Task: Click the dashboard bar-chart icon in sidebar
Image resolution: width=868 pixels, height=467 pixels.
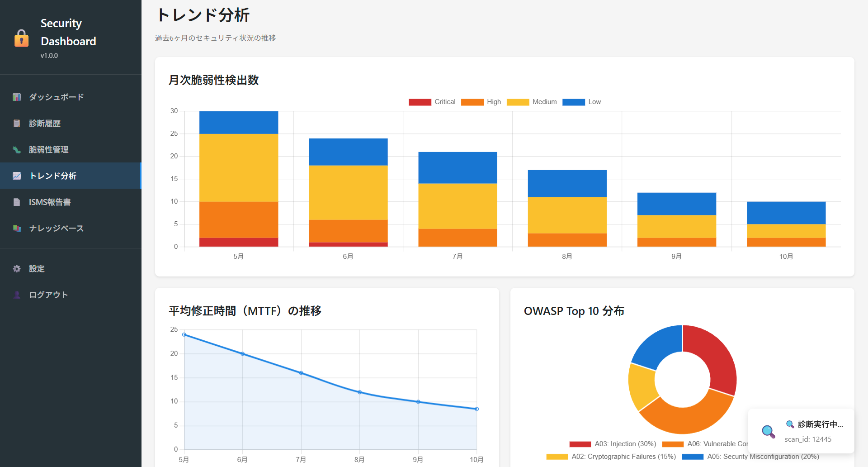Action: tap(17, 97)
